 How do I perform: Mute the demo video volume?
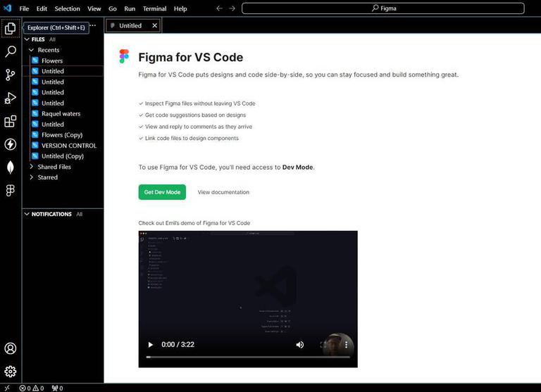[x=300, y=344]
